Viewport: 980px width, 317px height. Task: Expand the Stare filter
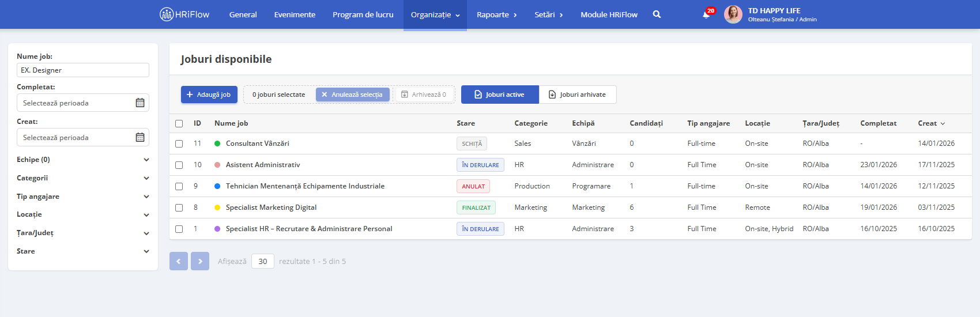coord(83,251)
